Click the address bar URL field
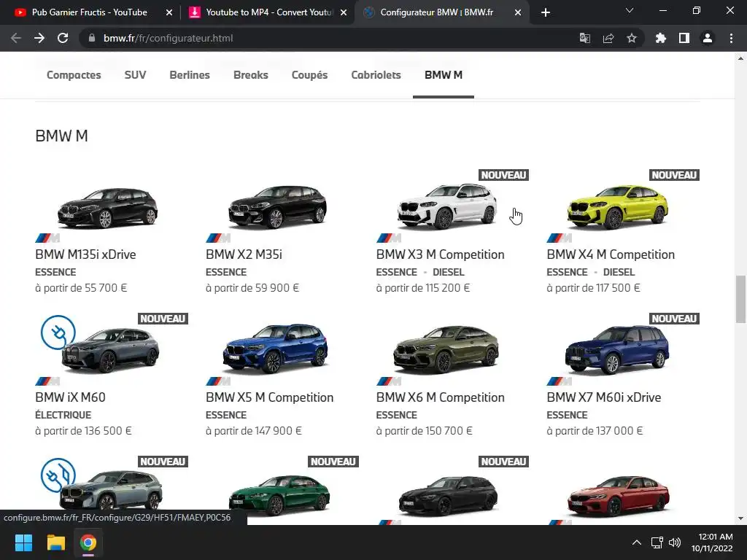The image size is (747, 560). (329, 38)
